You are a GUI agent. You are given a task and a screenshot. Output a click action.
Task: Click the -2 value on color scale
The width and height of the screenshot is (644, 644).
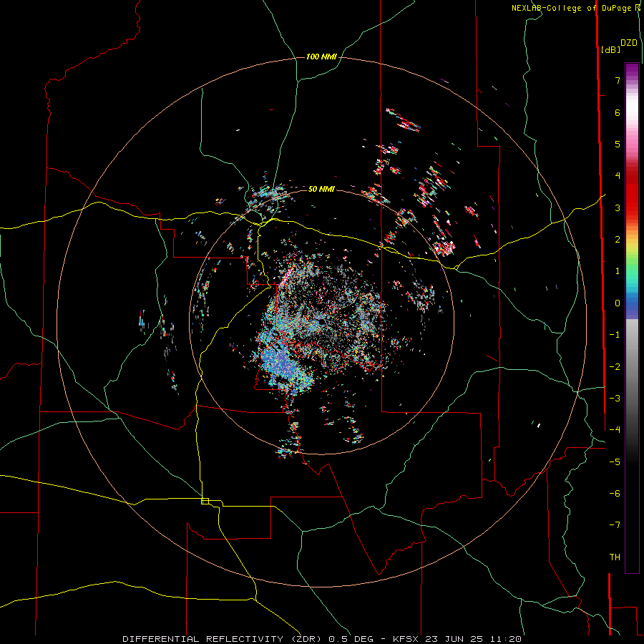pyautogui.click(x=615, y=366)
